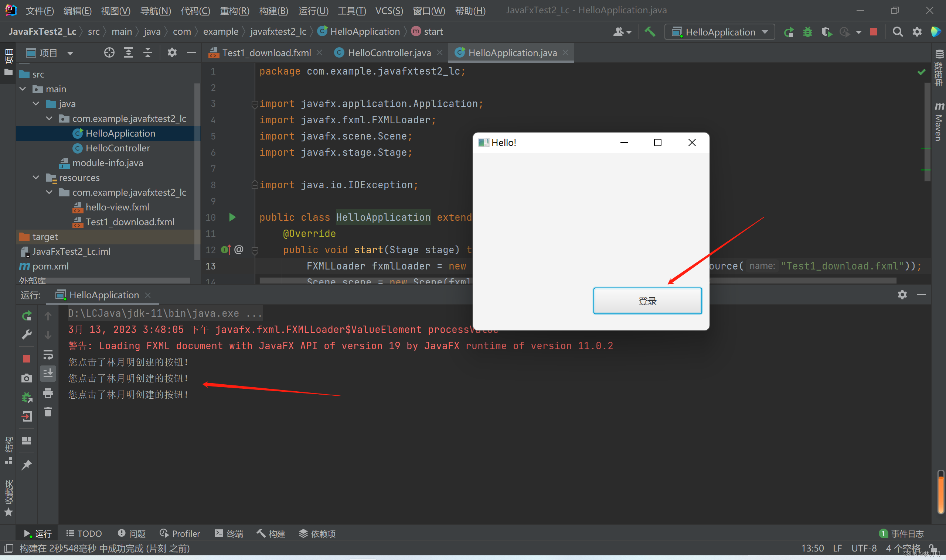This screenshot has width=946, height=560.
Task: Open the VCS menu
Action: [x=389, y=11]
